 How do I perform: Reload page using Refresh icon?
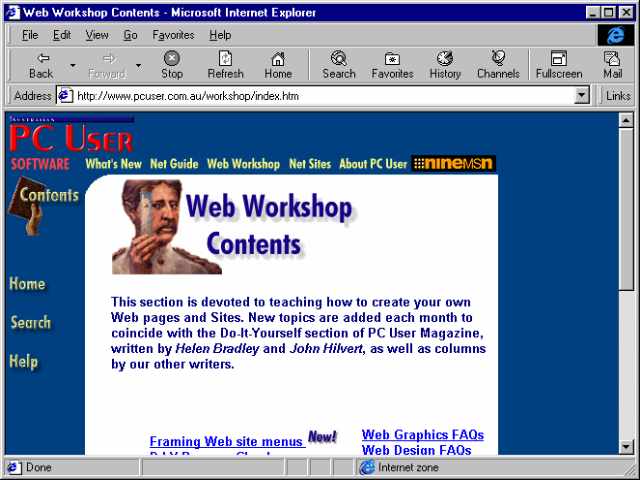(225, 58)
